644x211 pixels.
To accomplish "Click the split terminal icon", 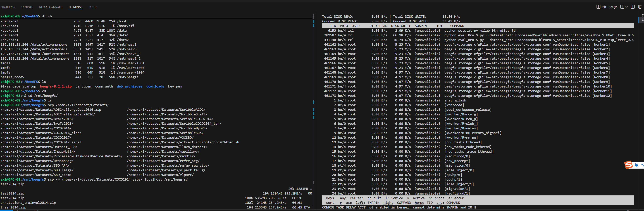I will pyautogui.click(x=622, y=7).
